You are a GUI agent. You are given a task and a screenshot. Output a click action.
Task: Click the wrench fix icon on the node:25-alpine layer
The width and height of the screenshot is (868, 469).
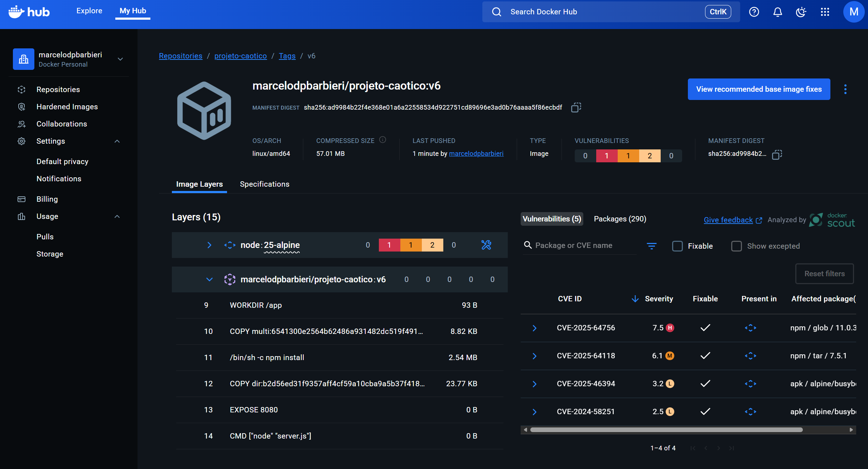point(486,245)
